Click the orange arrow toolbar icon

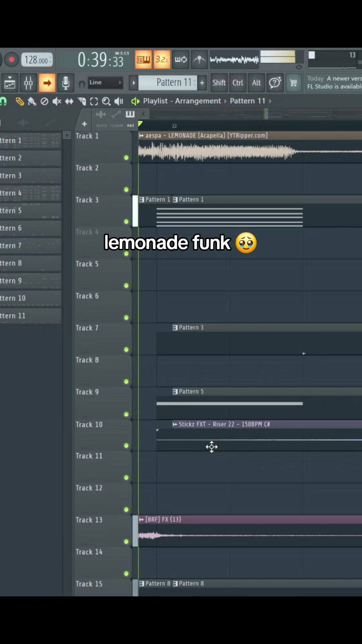pyautogui.click(x=47, y=83)
